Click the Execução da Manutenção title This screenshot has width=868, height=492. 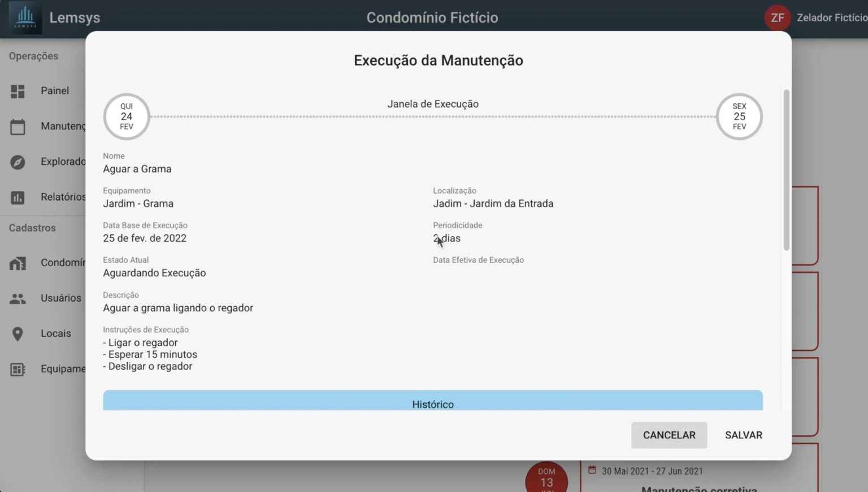click(439, 60)
